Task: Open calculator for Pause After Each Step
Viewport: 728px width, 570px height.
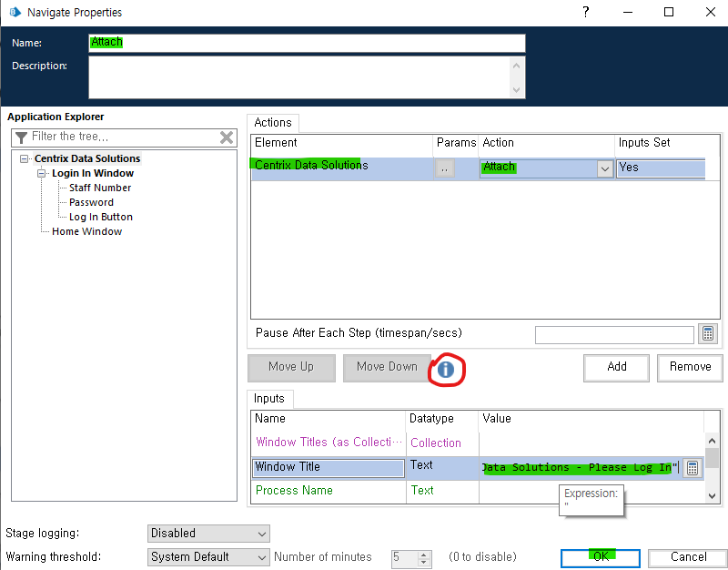Action: coord(708,333)
